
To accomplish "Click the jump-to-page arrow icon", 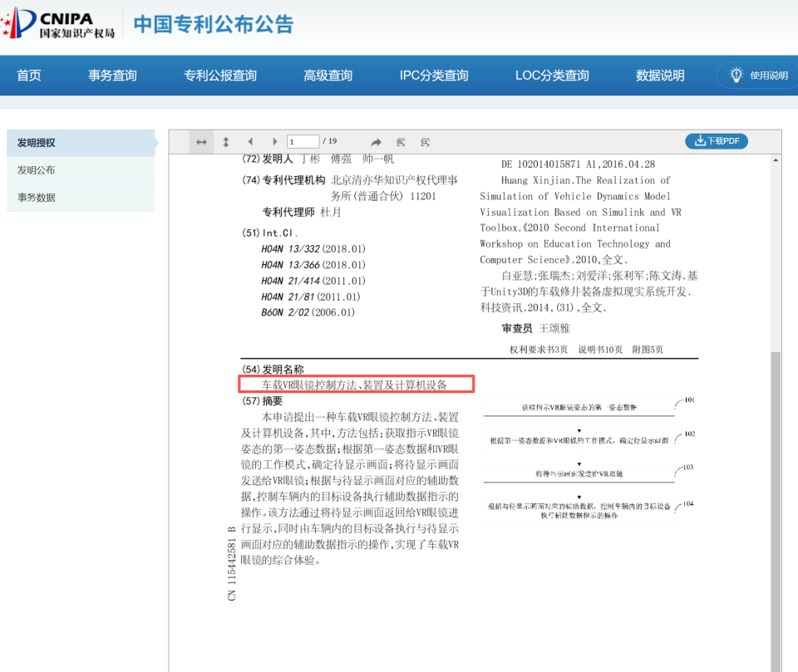I will point(376,141).
